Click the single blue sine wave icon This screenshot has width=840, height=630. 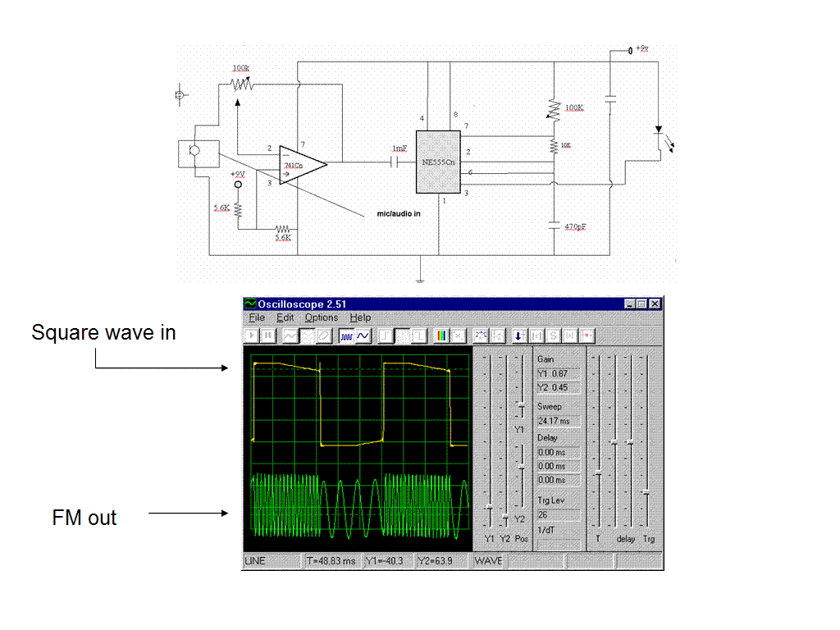363,336
